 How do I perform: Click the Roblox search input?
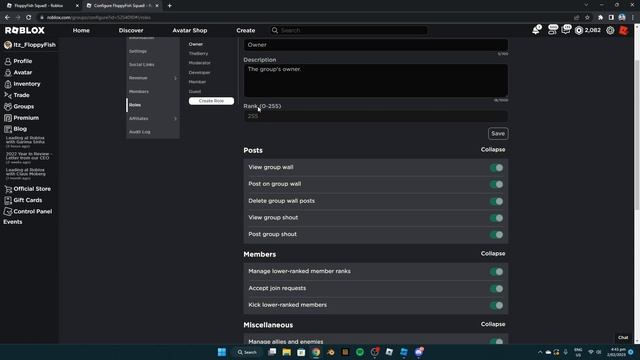pyautogui.click(x=353, y=31)
